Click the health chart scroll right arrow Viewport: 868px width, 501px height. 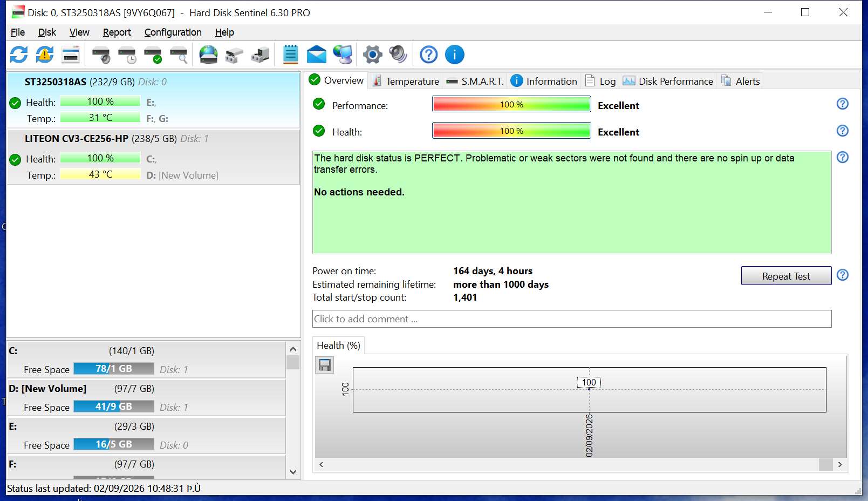coord(840,464)
